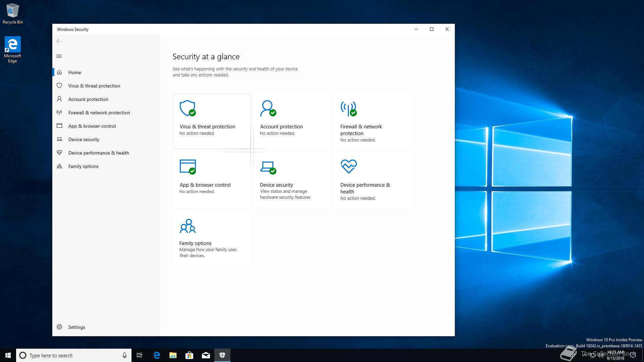Open Family options tile people icon
The width and height of the screenshot is (644, 362).
[x=188, y=226]
